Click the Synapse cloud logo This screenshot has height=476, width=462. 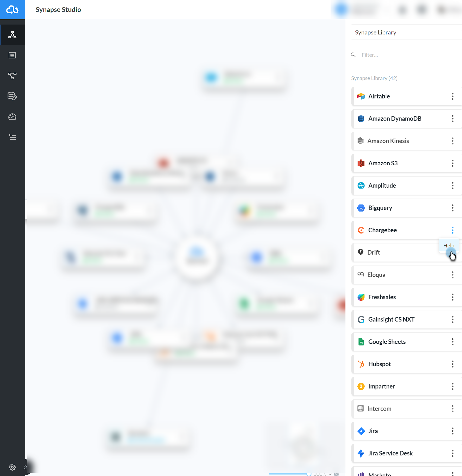pos(12,10)
